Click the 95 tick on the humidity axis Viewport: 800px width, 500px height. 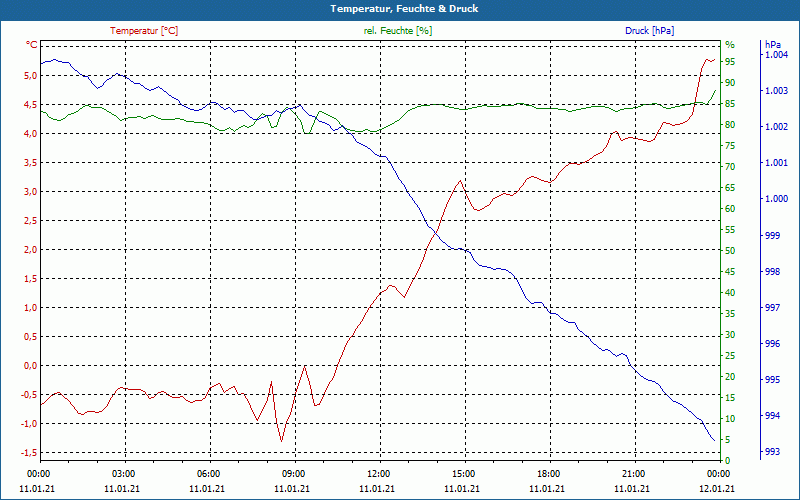[x=730, y=62]
